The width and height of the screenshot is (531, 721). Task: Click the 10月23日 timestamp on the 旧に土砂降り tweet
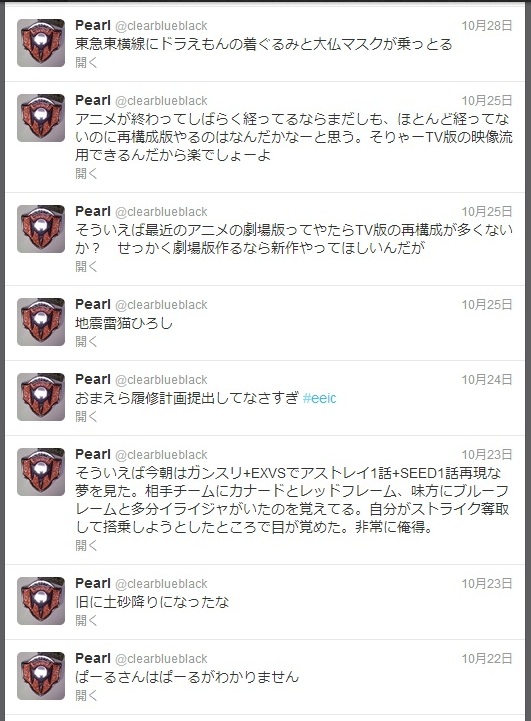coord(487,584)
